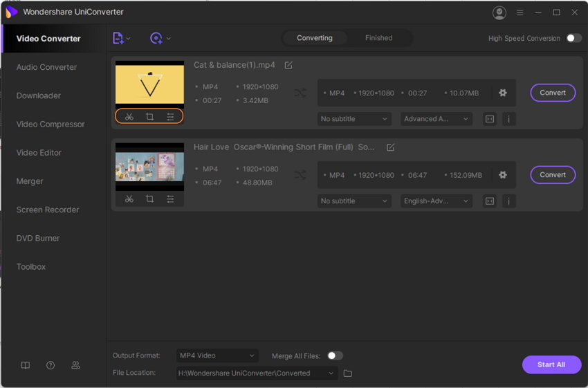Open the help question mark icon
The width and height of the screenshot is (588, 388).
50,365
